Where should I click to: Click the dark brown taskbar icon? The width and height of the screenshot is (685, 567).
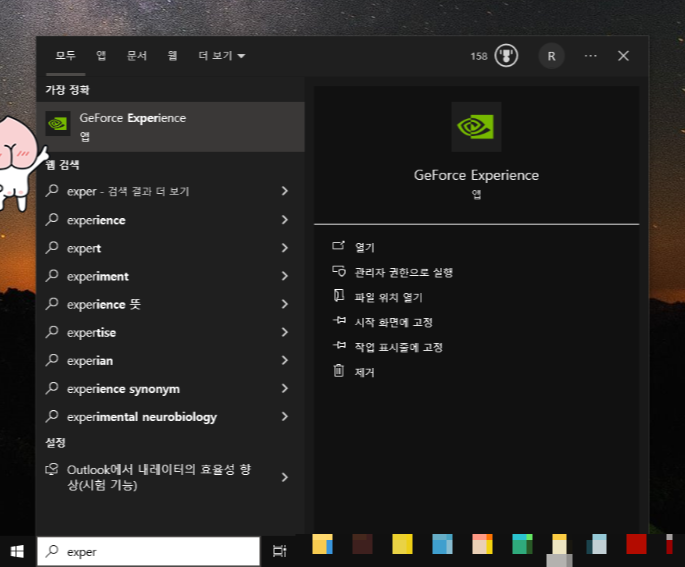coord(363,544)
